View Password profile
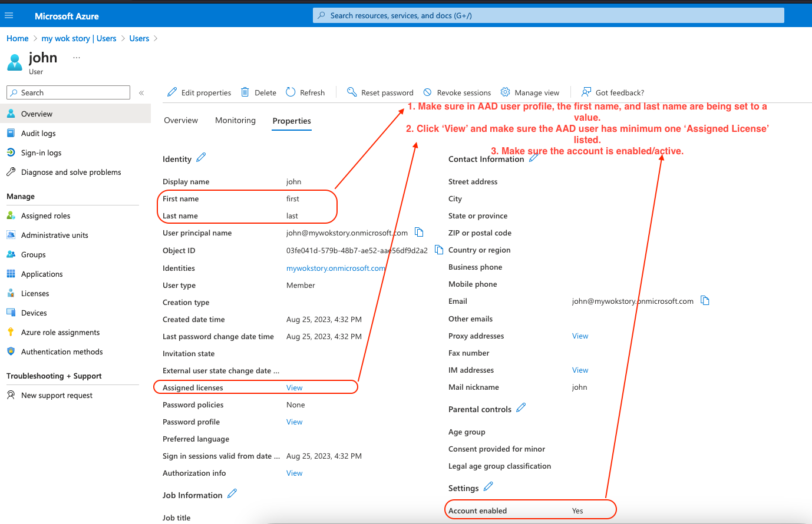Screen dimensions: 812x524 294,422
